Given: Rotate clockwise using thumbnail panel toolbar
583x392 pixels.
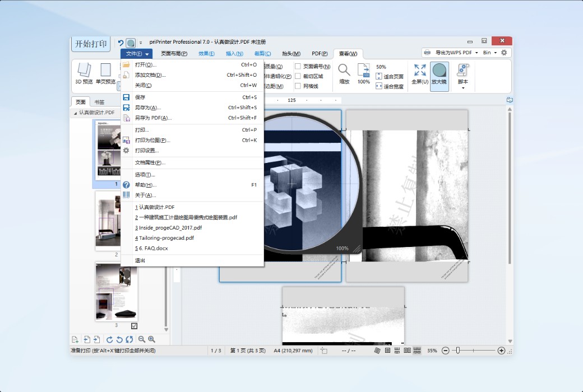Looking at the screenshot, I should [109, 339].
